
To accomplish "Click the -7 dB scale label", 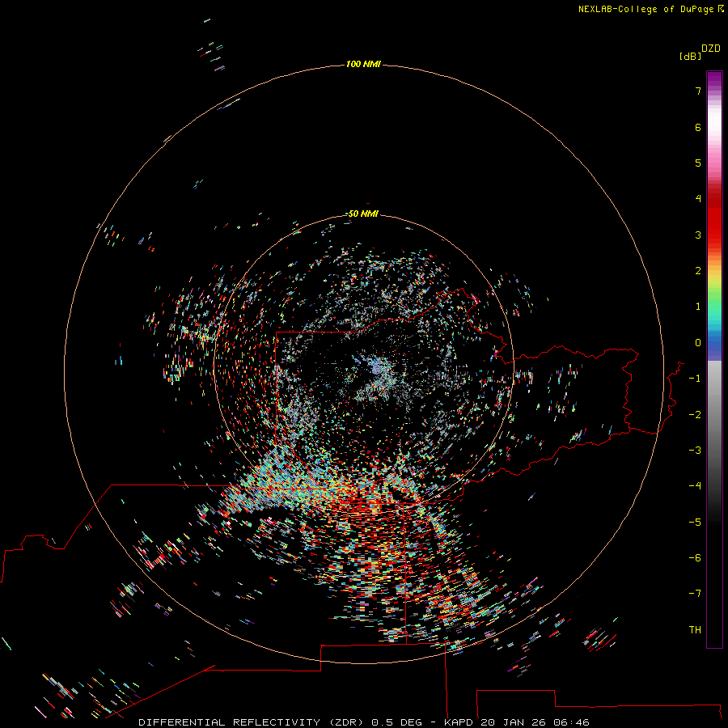I will coord(695,594).
